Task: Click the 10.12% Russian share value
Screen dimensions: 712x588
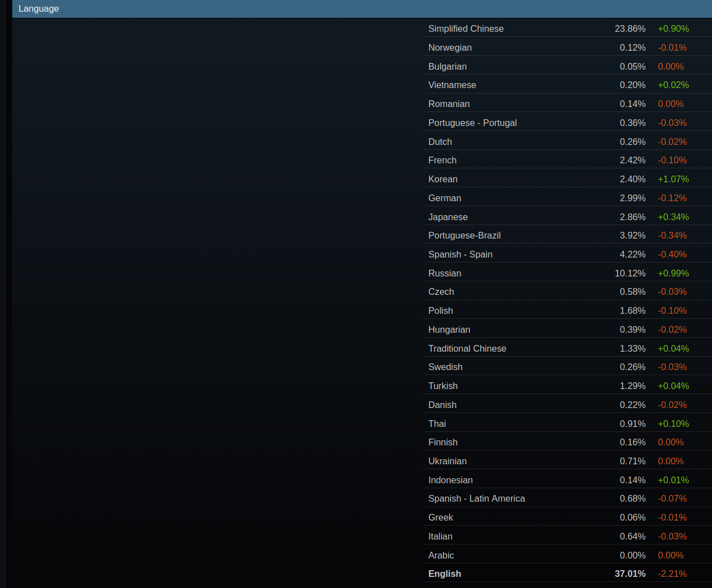Action: tap(630, 273)
